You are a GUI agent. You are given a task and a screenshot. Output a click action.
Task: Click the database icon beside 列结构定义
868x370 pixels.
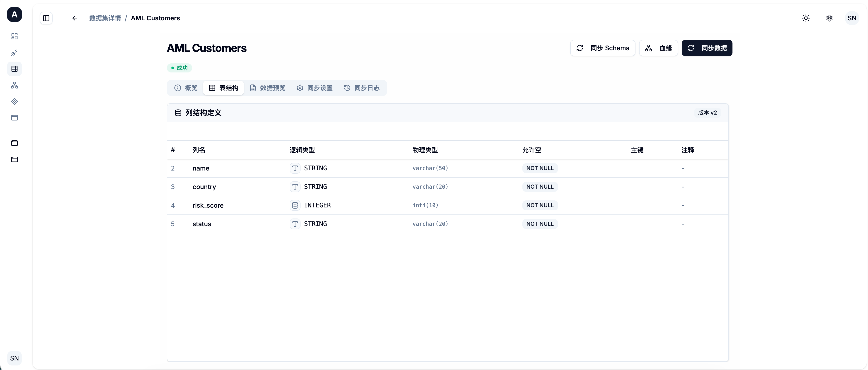point(178,113)
